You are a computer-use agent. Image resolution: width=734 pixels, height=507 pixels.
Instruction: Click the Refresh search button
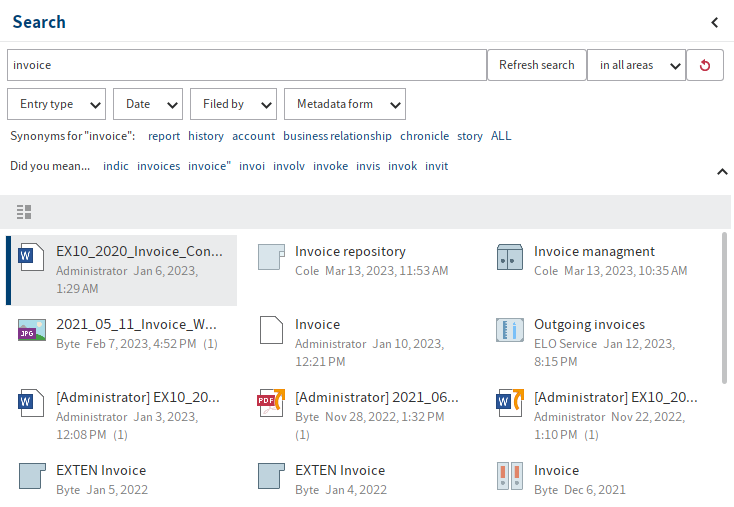[x=537, y=65]
